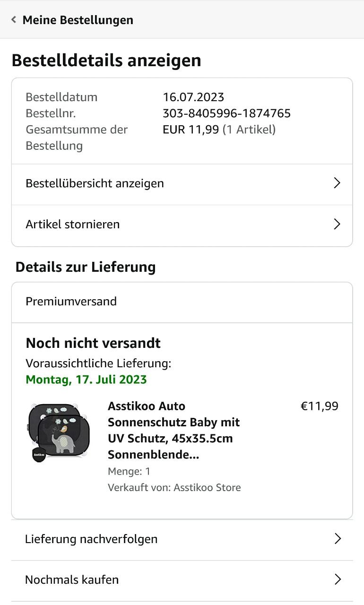Click the arrow icon beside Artikel stornieren

pyautogui.click(x=337, y=224)
